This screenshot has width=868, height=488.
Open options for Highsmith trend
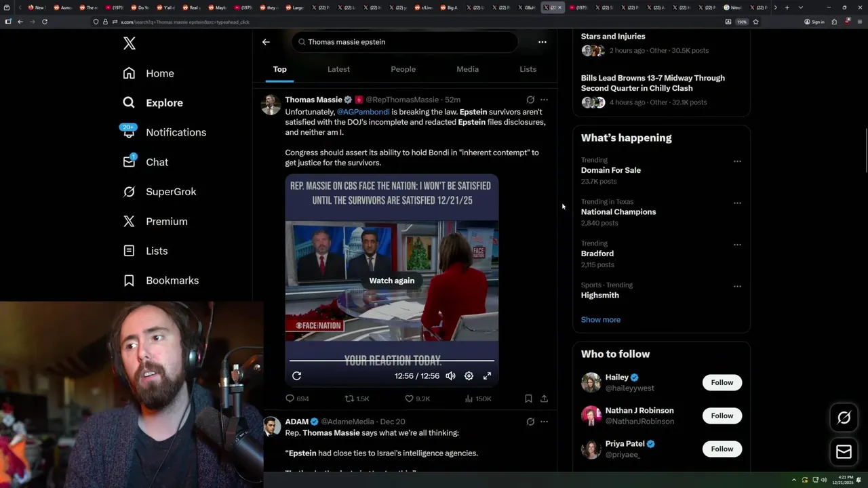tap(737, 286)
